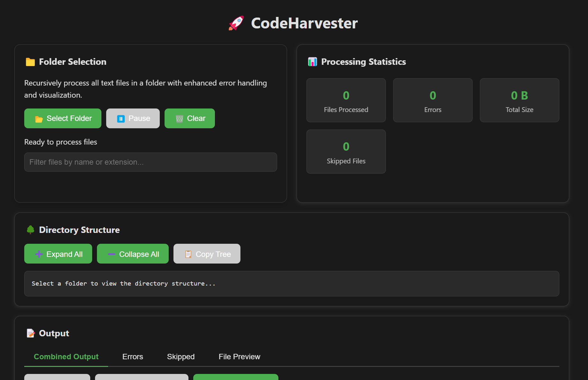Click the pause icon on the Pause button
This screenshot has height=380, width=588.
point(121,118)
